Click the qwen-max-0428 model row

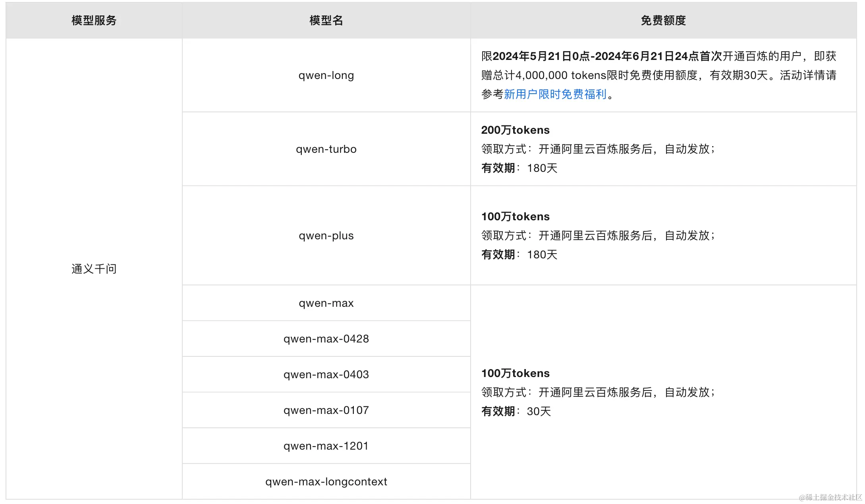point(326,339)
